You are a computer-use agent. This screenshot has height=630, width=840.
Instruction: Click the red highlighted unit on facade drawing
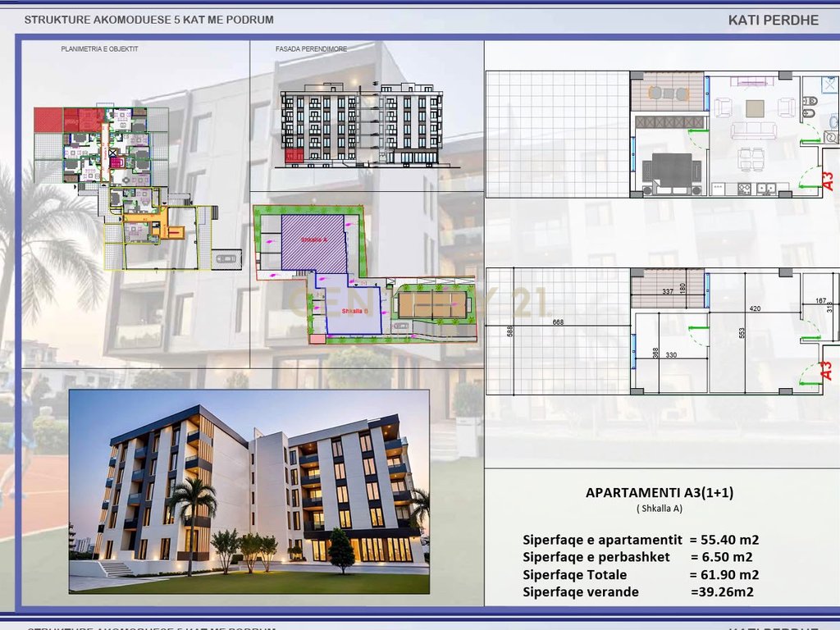pos(294,157)
